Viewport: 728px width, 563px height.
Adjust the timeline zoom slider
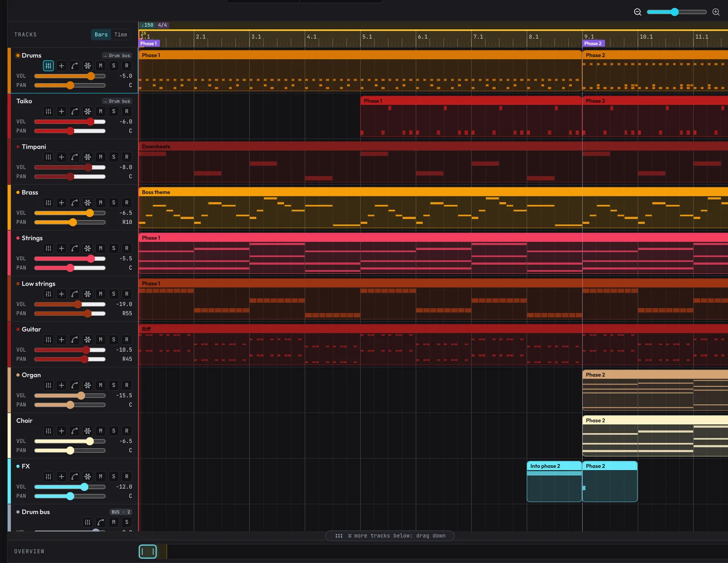tap(677, 12)
